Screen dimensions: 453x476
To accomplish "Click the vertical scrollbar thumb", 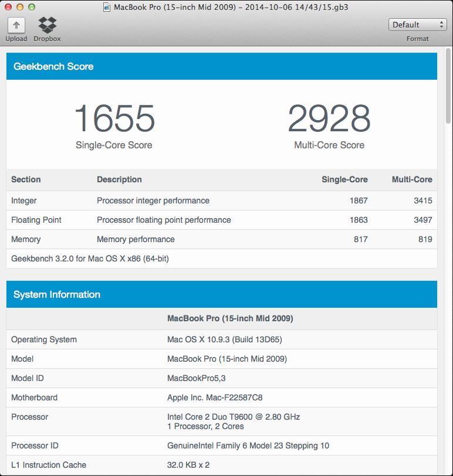I will (x=448, y=88).
